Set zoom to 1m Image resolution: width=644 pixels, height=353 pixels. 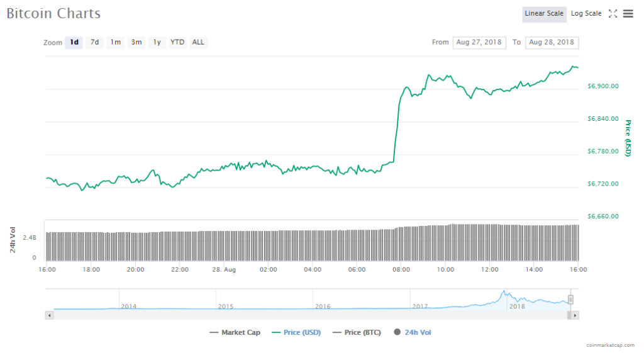pyautogui.click(x=115, y=42)
